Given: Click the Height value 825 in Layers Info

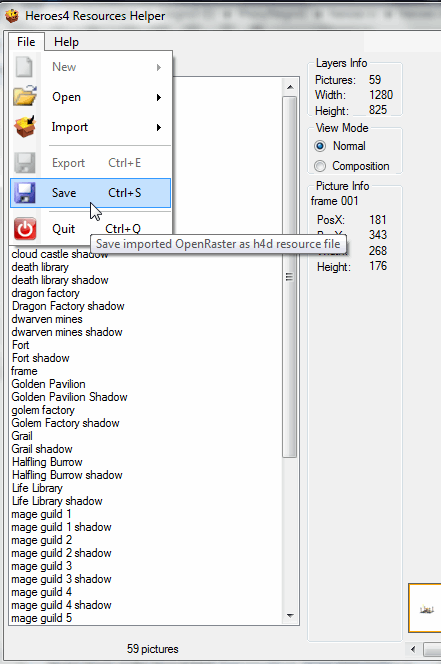Looking at the screenshot, I should pyautogui.click(x=378, y=110).
